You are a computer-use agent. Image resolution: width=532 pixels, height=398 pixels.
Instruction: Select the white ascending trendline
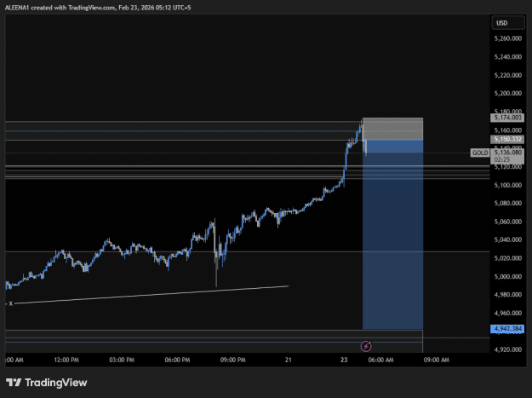(x=151, y=295)
